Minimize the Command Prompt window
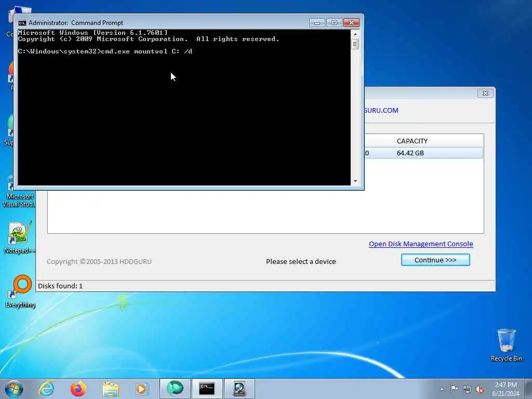Image resolution: width=532 pixels, height=399 pixels. [x=317, y=23]
